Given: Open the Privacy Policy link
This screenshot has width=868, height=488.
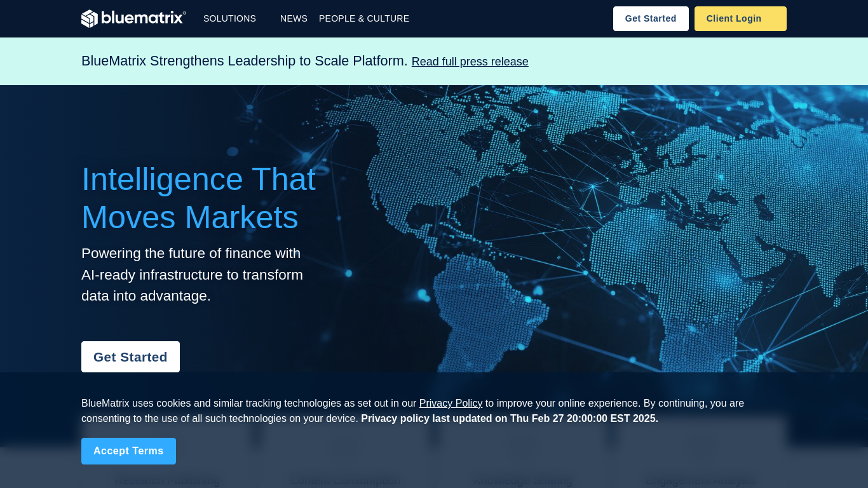Looking at the screenshot, I should coord(451,403).
